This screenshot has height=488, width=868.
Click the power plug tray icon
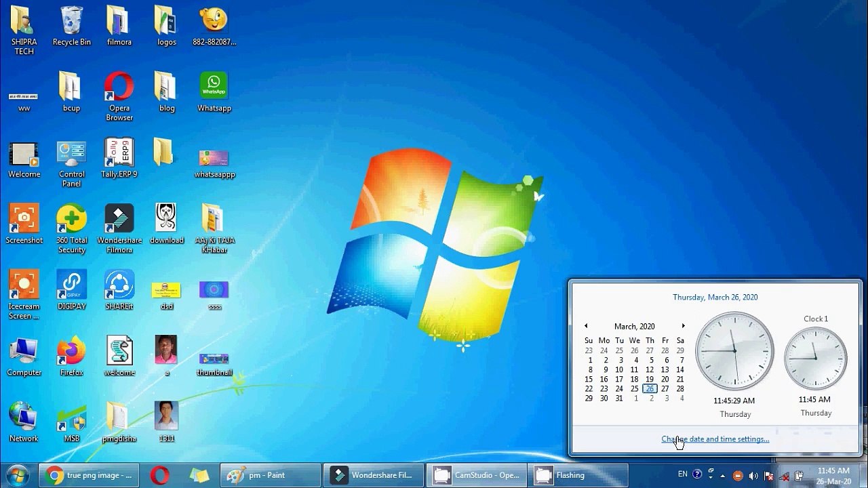(799, 476)
